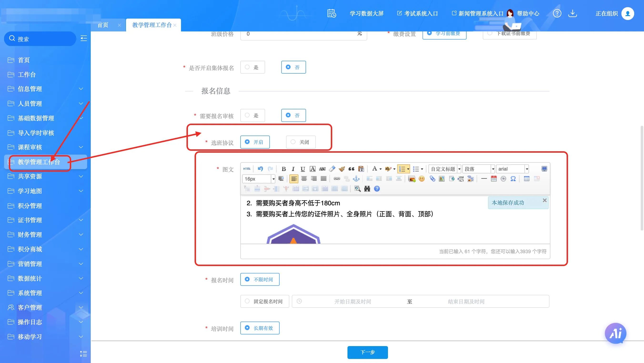Open unordered list style dropdown arrow
Screen dimensions: 644x363
[x=422, y=169]
